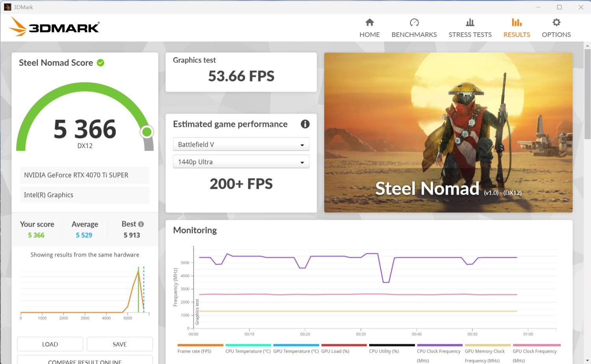Image resolution: width=591 pixels, height=364 pixels.
Task: Click the Stress Tests bar chart icon
Action: (x=470, y=22)
